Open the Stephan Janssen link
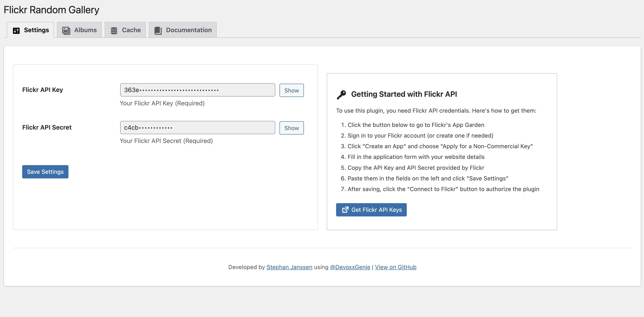This screenshot has height=317, width=644. [289, 267]
